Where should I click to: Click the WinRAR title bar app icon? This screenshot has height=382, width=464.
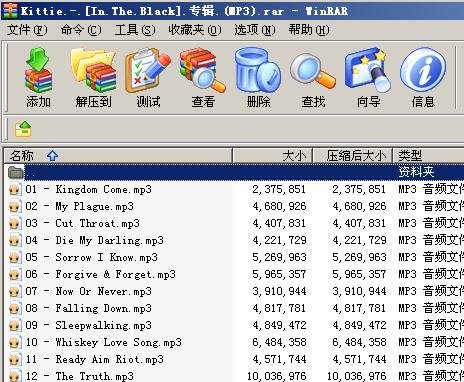click(9, 10)
